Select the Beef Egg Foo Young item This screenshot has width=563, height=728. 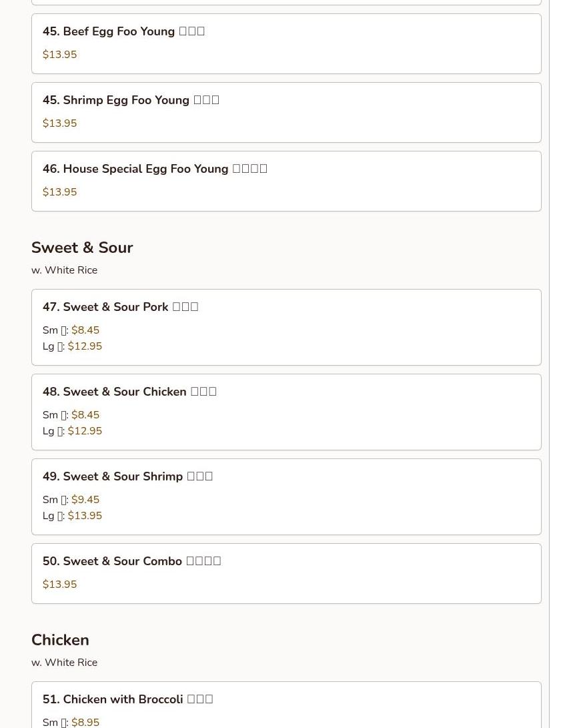coord(123,31)
